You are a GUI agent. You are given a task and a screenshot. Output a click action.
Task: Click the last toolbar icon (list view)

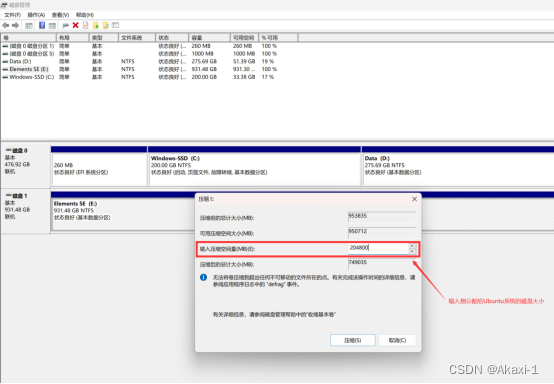(x=116, y=25)
